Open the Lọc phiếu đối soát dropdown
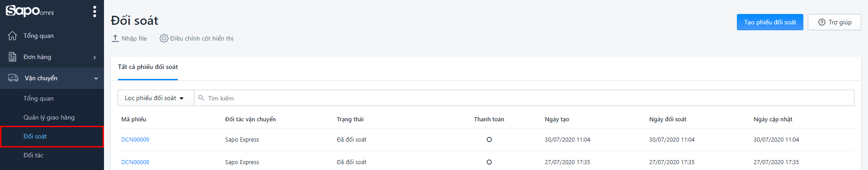868x170 pixels. (156, 98)
